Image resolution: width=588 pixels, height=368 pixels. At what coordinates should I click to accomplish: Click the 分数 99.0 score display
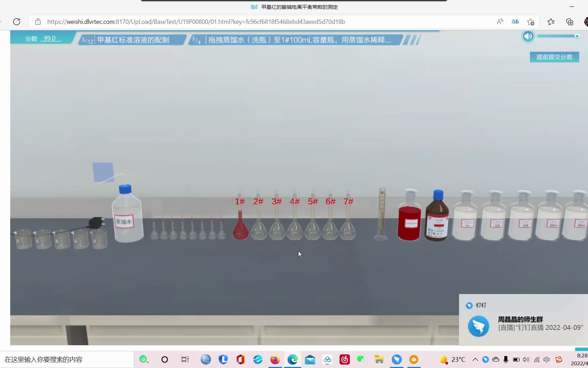(43, 39)
